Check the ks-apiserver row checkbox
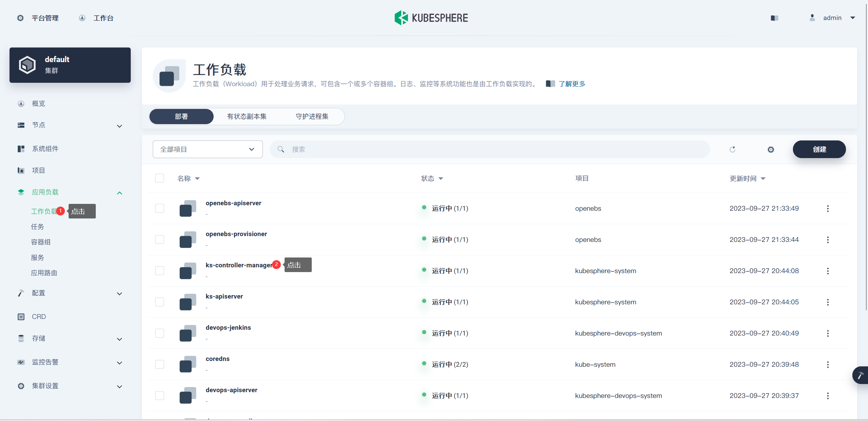The width and height of the screenshot is (868, 421). (160, 302)
